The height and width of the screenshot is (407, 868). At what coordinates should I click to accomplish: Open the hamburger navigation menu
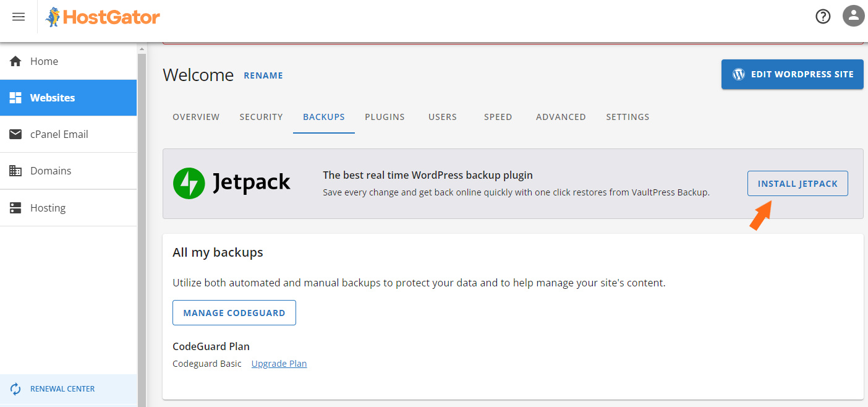(x=19, y=17)
